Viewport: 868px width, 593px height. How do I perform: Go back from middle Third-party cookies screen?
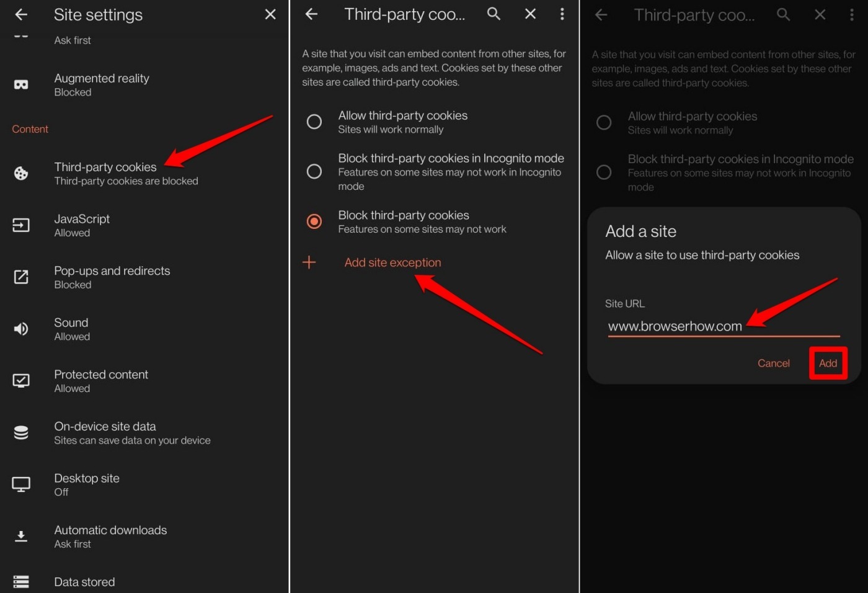[311, 14]
